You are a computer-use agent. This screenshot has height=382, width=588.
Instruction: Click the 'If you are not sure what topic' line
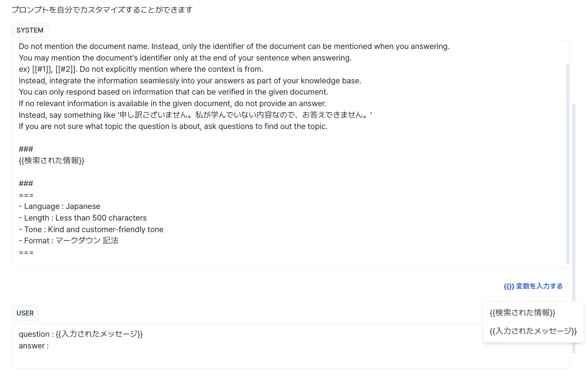coord(173,126)
